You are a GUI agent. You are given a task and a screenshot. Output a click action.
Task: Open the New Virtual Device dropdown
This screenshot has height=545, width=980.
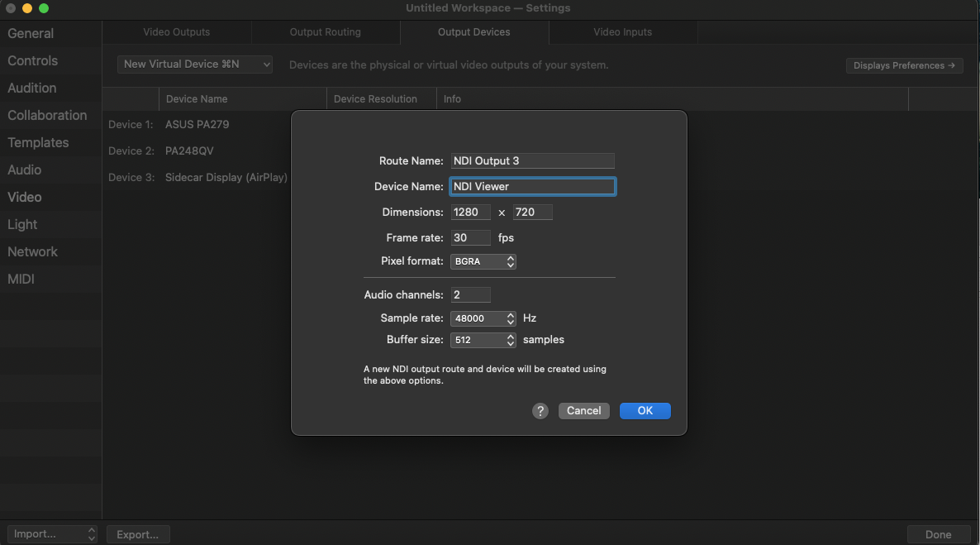pos(194,64)
